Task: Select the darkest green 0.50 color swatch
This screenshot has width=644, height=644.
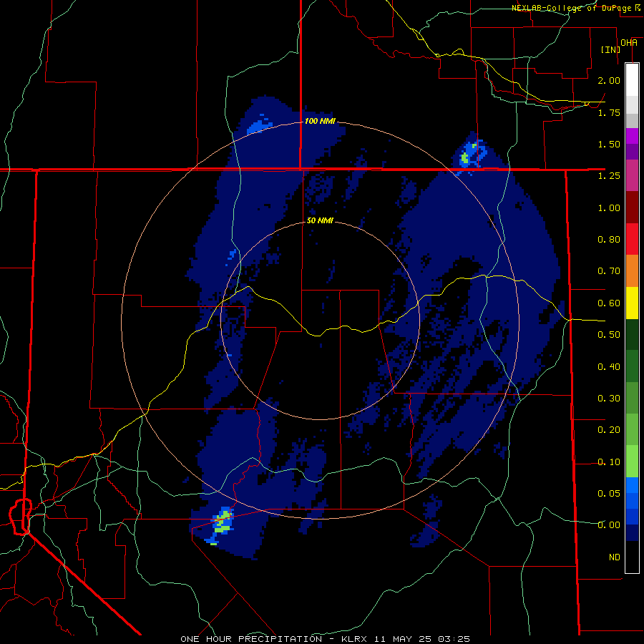Action: click(632, 334)
